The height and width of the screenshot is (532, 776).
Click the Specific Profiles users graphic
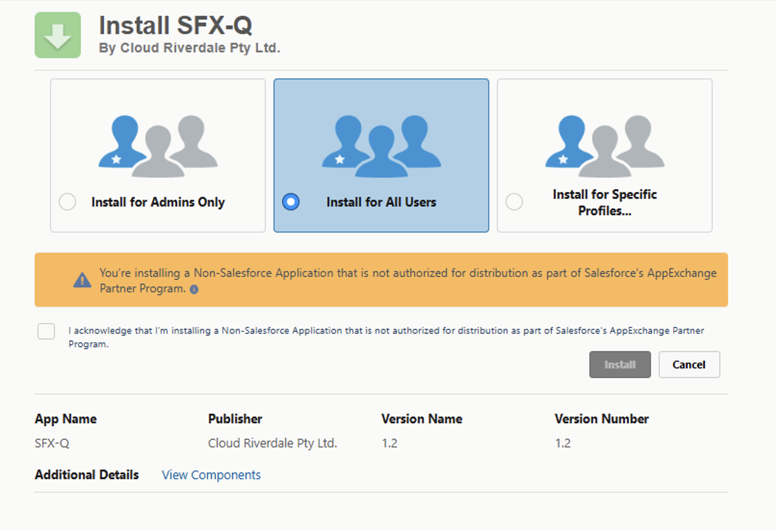[x=604, y=146]
